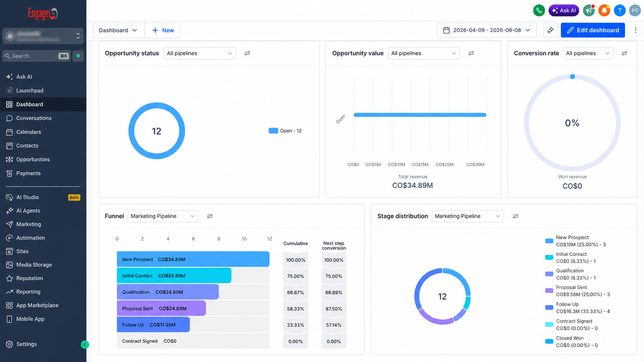Open Mobile App page

click(43, 319)
